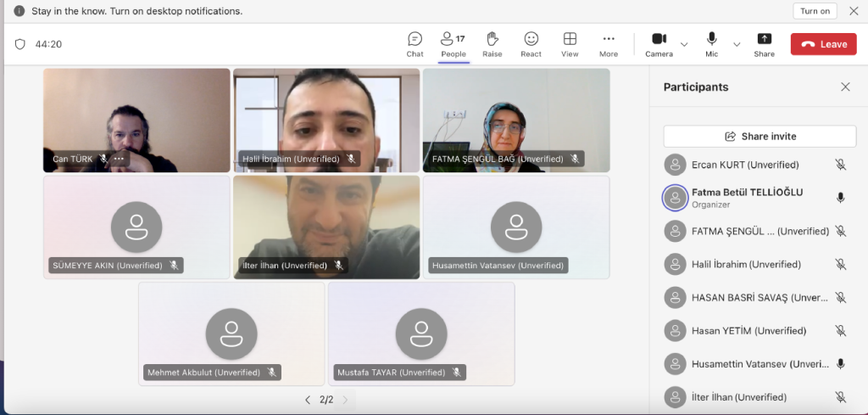868x415 pixels.
Task: Turn on desktop notifications
Action: click(x=815, y=11)
